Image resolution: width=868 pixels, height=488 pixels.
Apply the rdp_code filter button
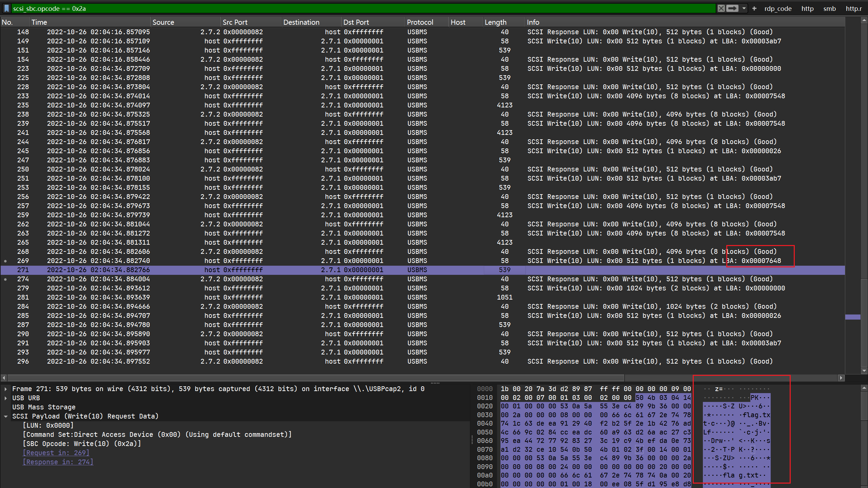pos(778,8)
